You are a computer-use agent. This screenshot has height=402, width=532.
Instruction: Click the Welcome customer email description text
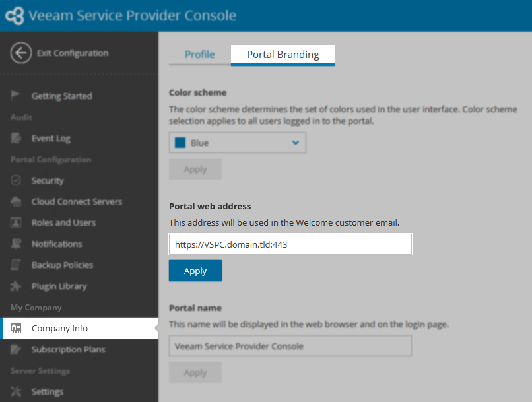pos(284,223)
